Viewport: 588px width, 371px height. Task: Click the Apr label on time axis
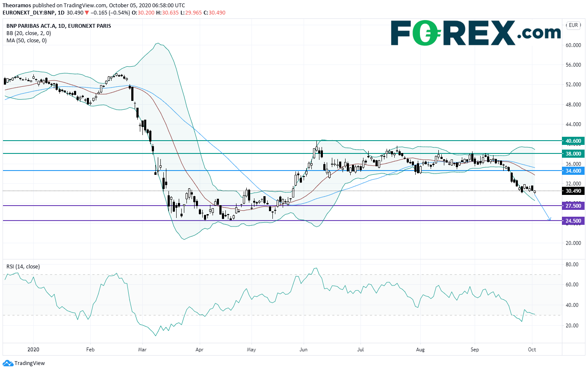point(199,349)
